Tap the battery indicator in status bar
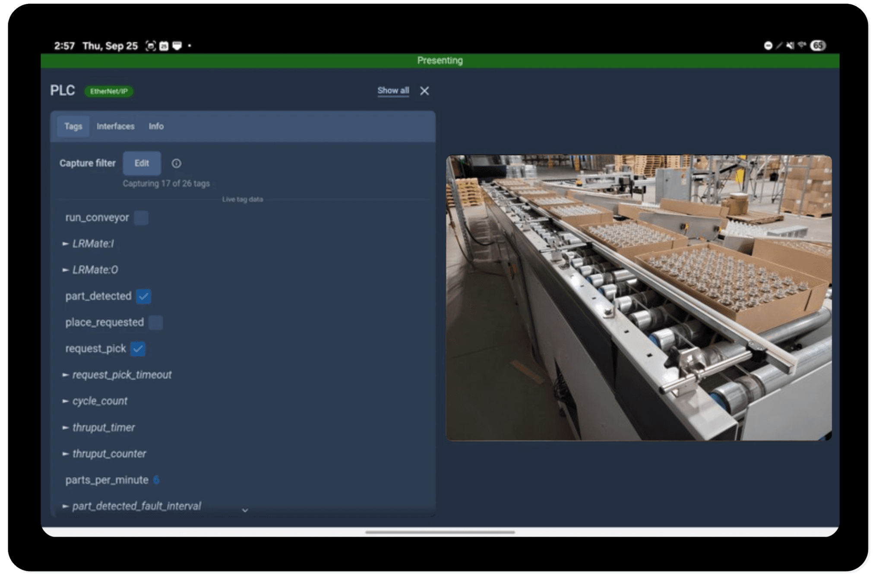The width and height of the screenshot is (873, 588). [818, 45]
